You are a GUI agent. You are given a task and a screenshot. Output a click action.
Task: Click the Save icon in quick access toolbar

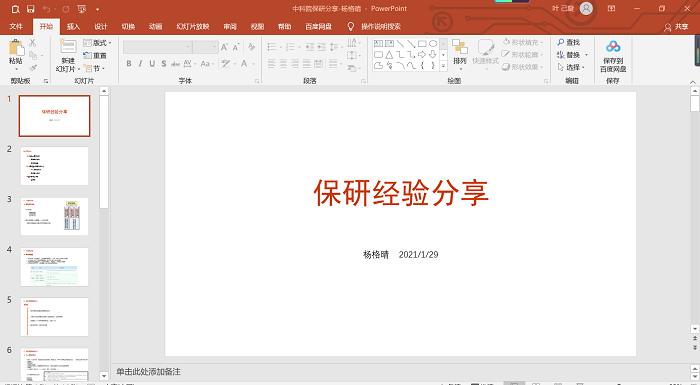click(x=30, y=9)
